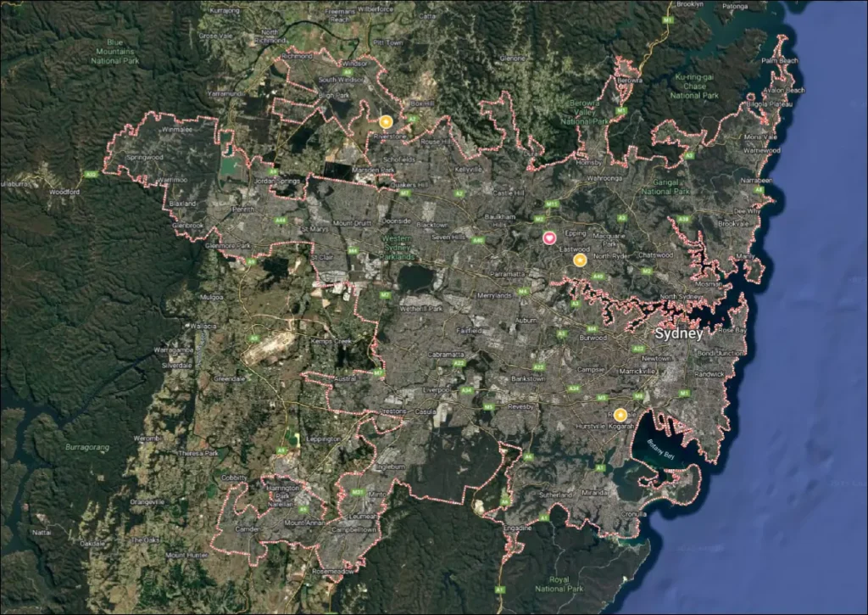868x615 pixels.
Task: Click the large Sydney city label
Action: (678, 334)
